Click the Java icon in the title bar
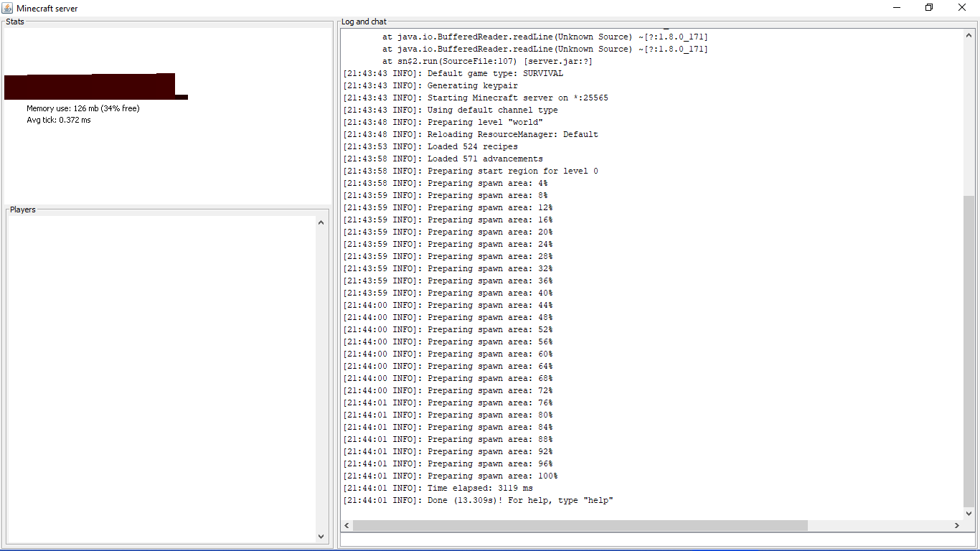The image size is (980, 551). (x=7, y=8)
